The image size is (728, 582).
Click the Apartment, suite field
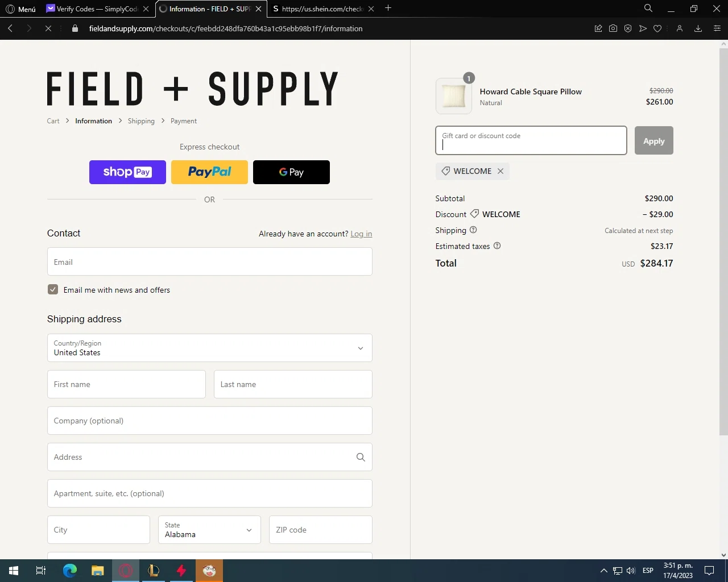pyautogui.click(x=210, y=493)
